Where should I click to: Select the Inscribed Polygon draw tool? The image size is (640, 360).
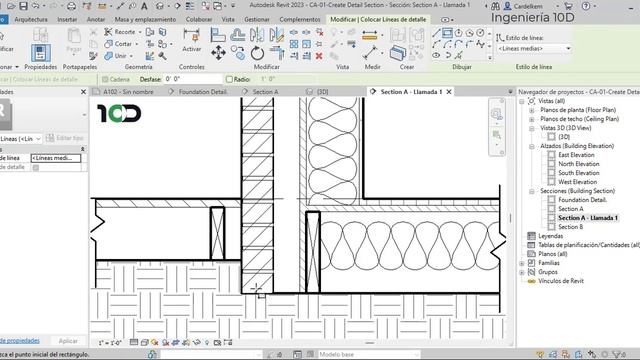[x=458, y=33]
